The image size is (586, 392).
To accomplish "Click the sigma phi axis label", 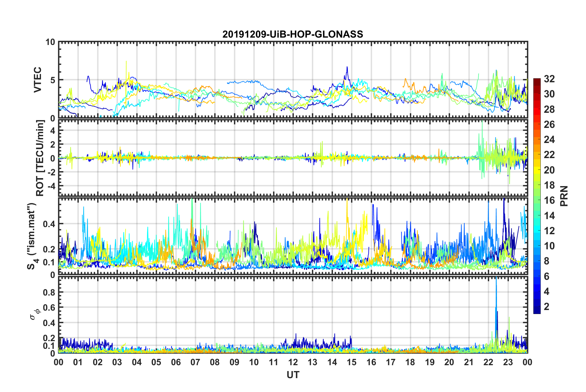I will pos(35,314).
